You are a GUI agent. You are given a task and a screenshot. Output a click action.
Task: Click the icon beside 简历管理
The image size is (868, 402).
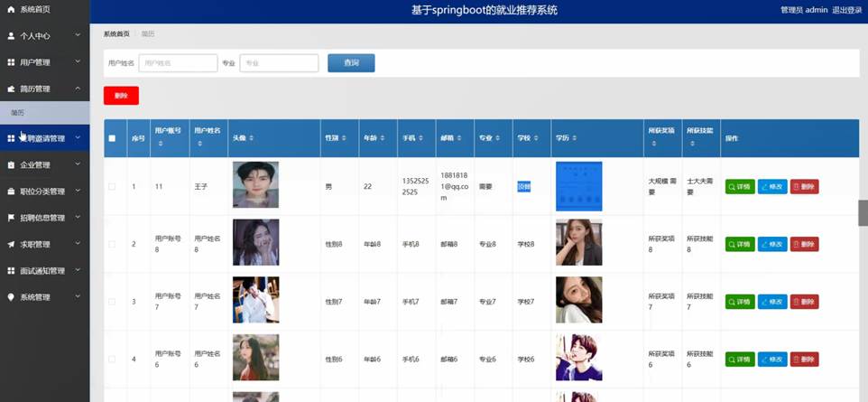[x=11, y=89]
